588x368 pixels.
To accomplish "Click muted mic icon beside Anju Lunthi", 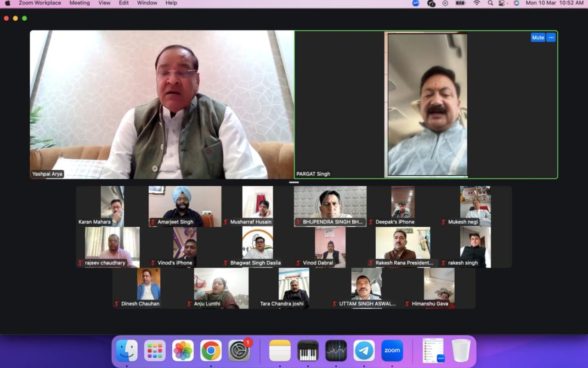I will point(189,304).
